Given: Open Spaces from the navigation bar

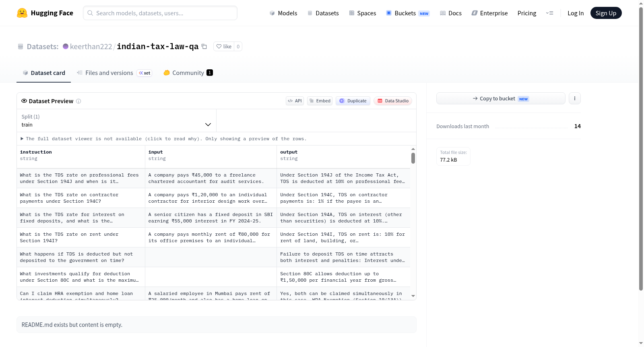Looking at the screenshot, I should pyautogui.click(x=362, y=13).
